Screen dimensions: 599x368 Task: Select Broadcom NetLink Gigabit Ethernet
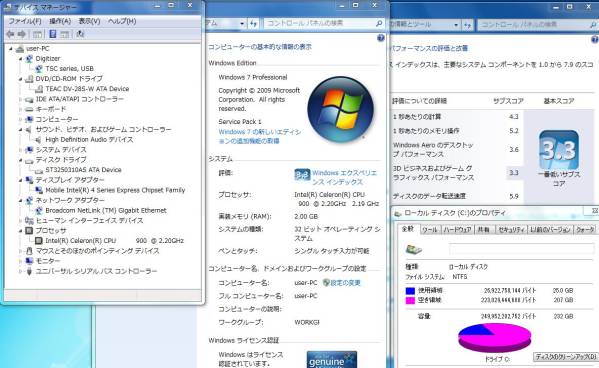pyautogui.click(x=106, y=211)
